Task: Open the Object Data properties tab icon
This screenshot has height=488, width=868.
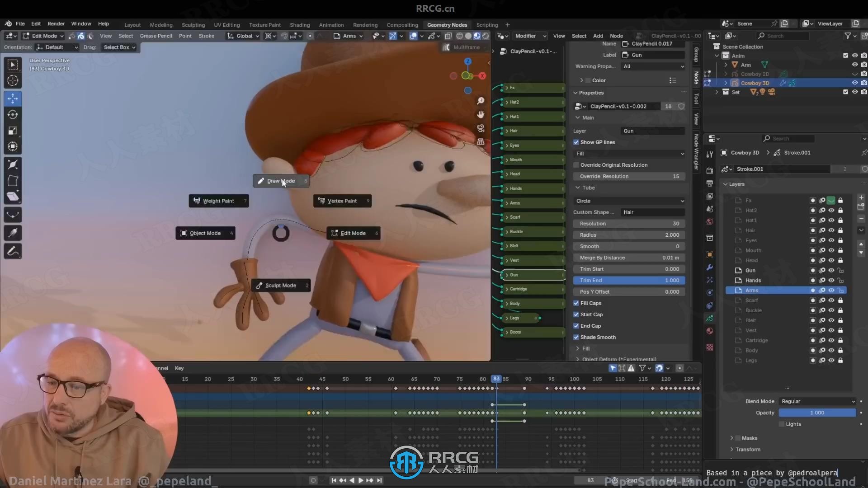Action: tap(710, 318)
